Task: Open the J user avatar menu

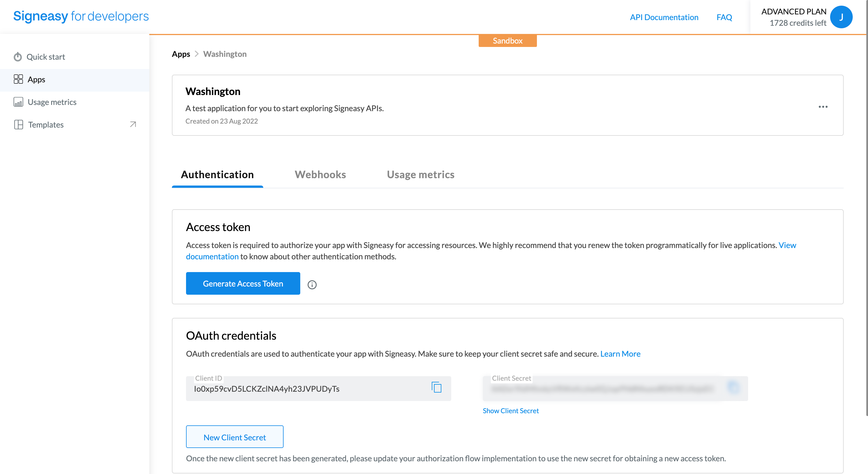Action: click(x=841, y=17)
